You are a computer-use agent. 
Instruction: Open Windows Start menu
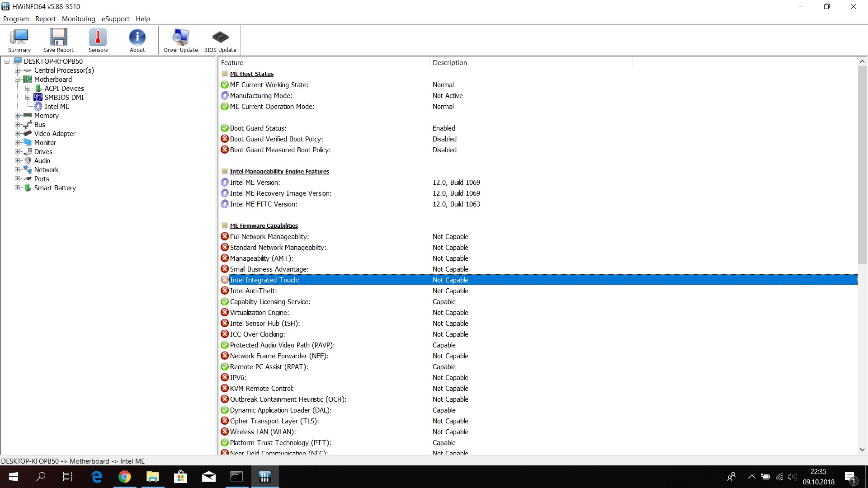(x=14, y=477)
